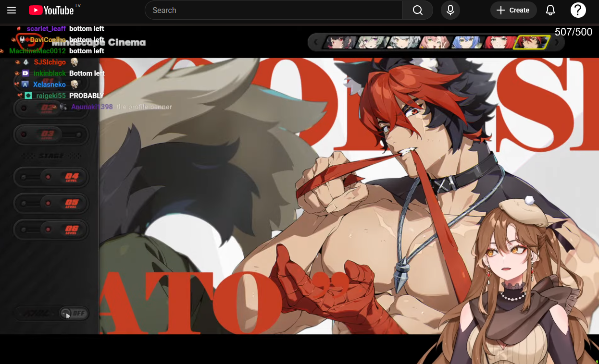The image size is (599, 364).
Task: Click green pentagon badge beside raigeki55
Action: tap(28, 96)
